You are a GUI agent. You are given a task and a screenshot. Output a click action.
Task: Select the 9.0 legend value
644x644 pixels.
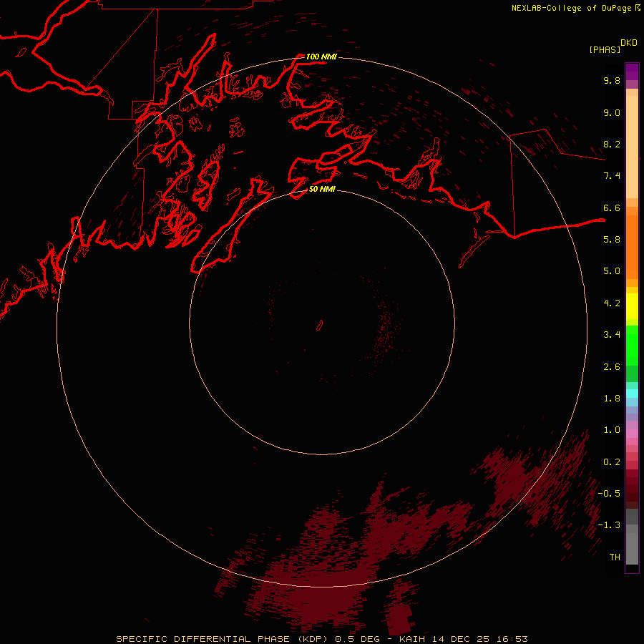(612, 112)
